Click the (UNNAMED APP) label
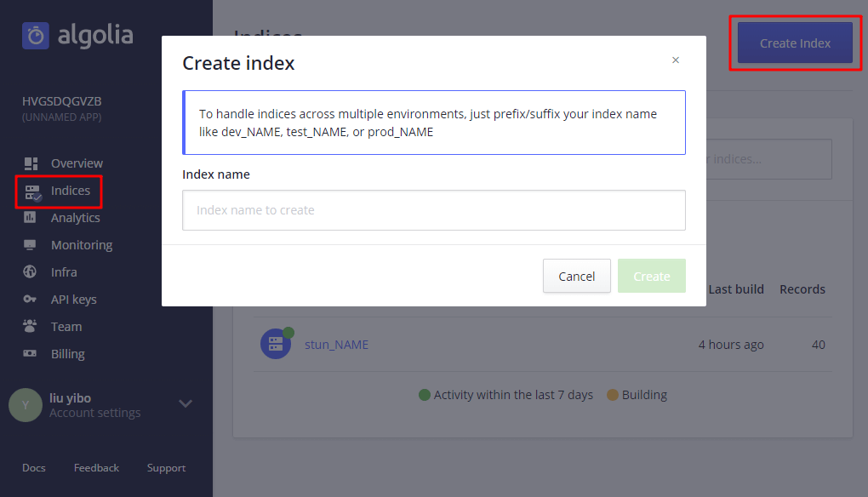Viewport: 868px width, 497px height. [61, 117]
